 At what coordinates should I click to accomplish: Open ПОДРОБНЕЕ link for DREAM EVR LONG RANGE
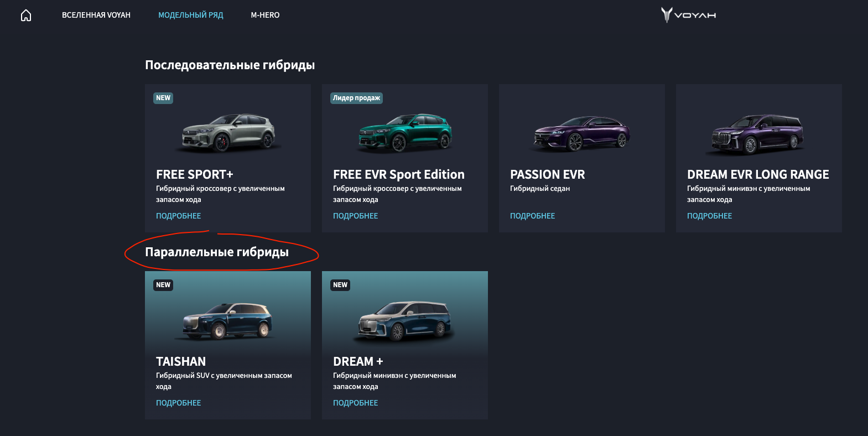point(709,216)
